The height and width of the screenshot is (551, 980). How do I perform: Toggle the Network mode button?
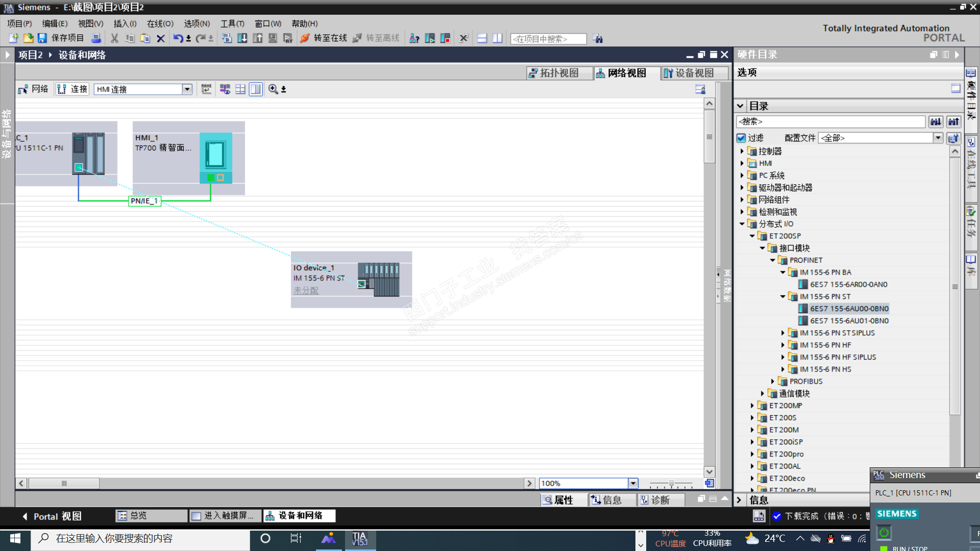[x=34, y=89]
